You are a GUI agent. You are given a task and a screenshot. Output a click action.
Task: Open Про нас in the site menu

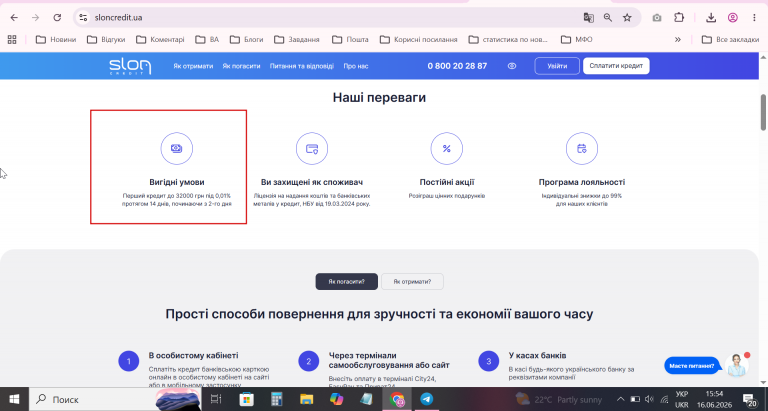point(356,66)
